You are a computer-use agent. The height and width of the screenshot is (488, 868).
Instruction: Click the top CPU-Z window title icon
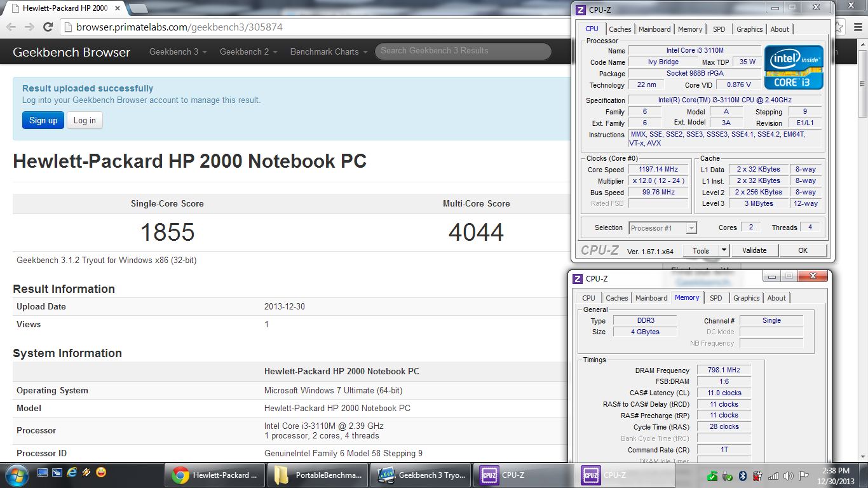[580, 10]
